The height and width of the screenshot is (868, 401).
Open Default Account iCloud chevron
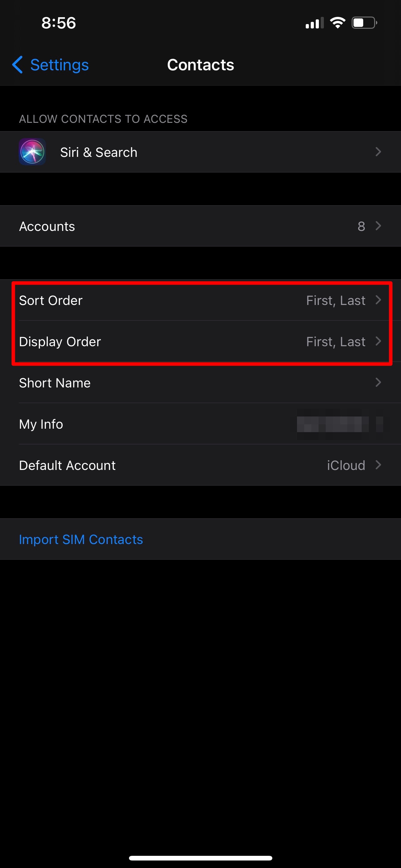pos(378,465)
